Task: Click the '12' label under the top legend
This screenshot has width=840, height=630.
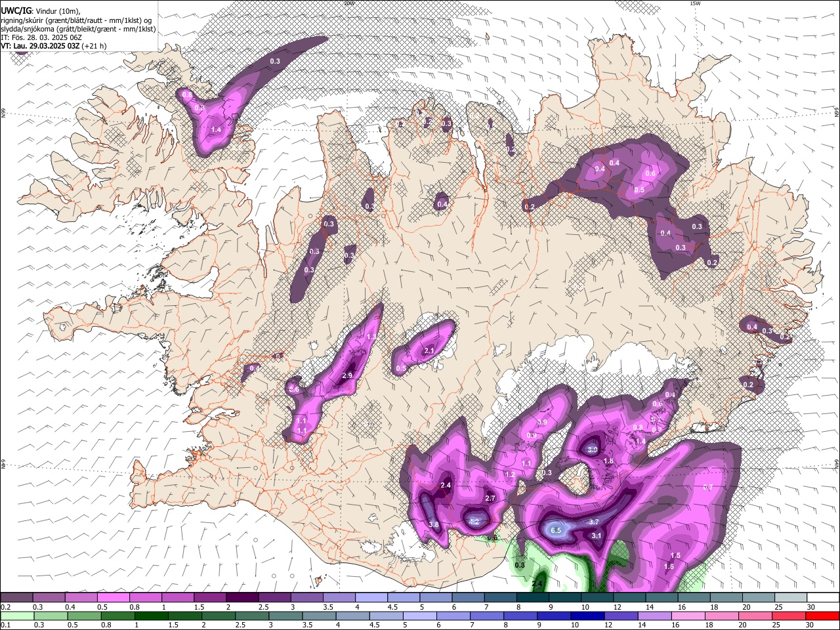Action: point(617,607)
